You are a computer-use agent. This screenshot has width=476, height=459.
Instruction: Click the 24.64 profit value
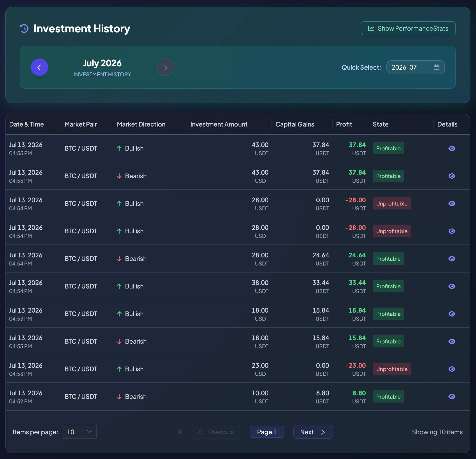pyautogui.click(x=357, y=255)
